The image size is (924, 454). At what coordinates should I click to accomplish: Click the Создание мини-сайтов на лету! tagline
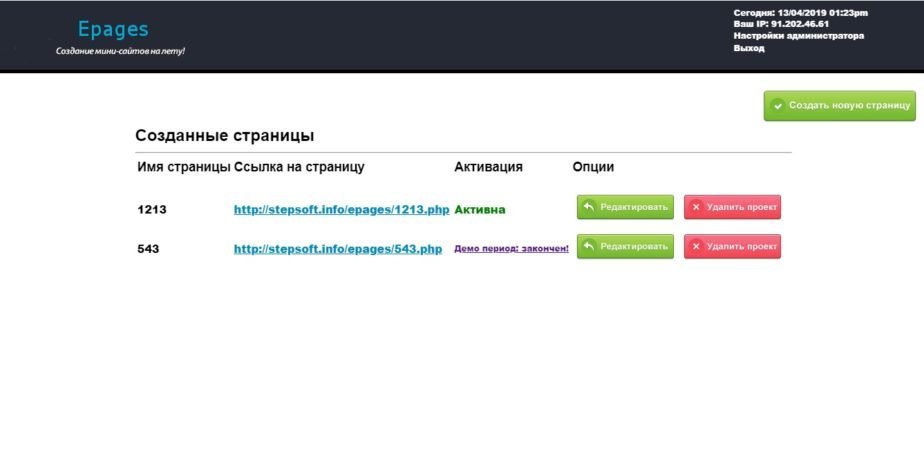click(121, 51)
